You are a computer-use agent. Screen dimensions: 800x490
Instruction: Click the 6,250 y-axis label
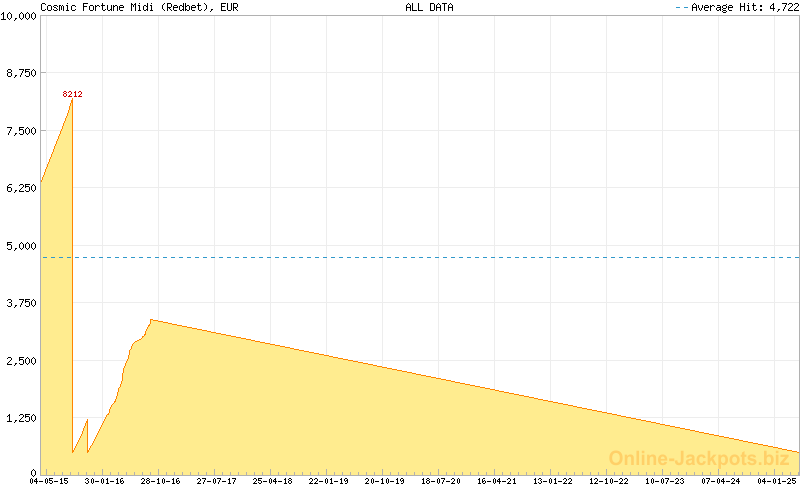(22, 188)
